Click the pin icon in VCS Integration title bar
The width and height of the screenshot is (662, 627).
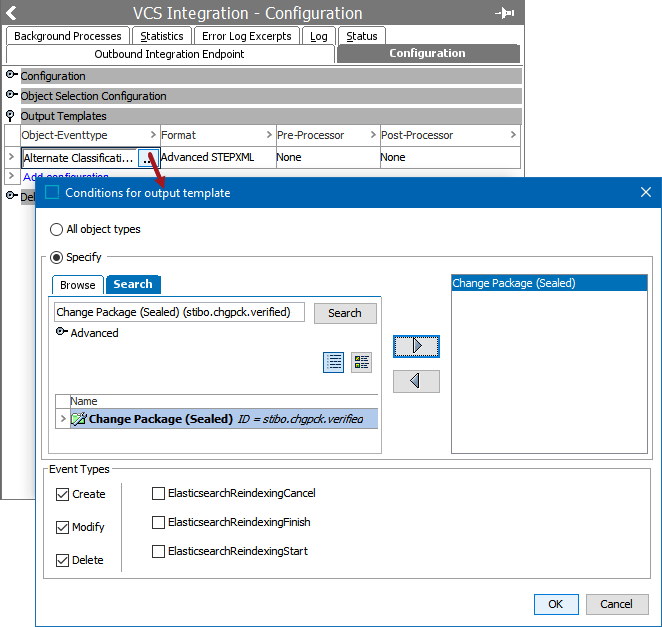[504, 13]
